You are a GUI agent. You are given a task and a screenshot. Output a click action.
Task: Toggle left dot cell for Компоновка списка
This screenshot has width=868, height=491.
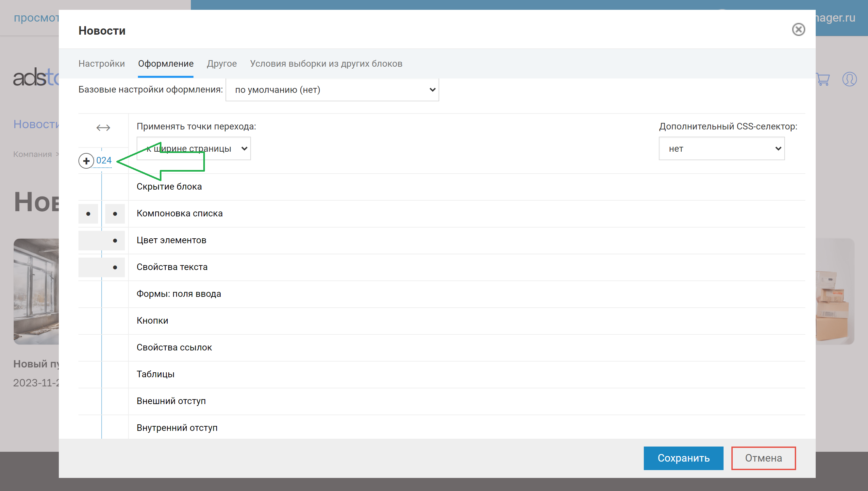(88, 214)
